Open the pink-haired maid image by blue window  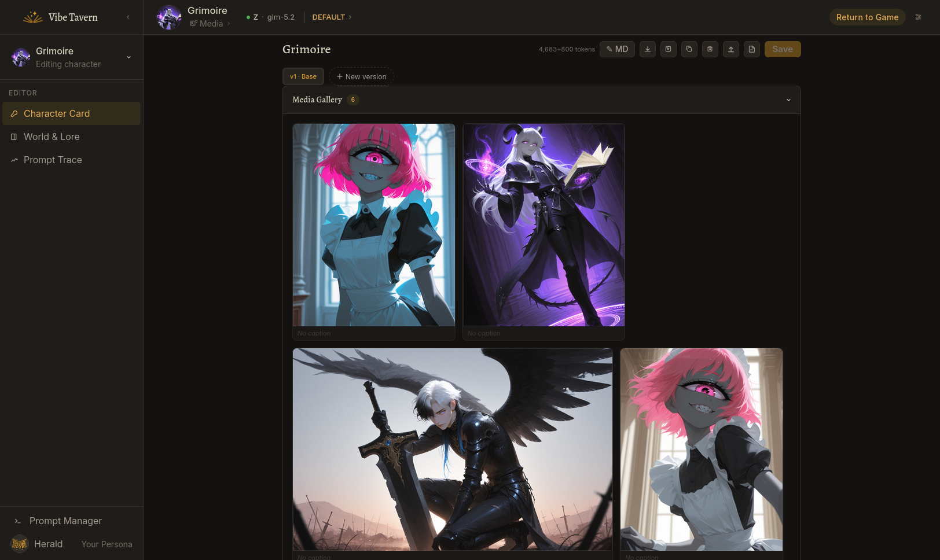tap(374, 225)
